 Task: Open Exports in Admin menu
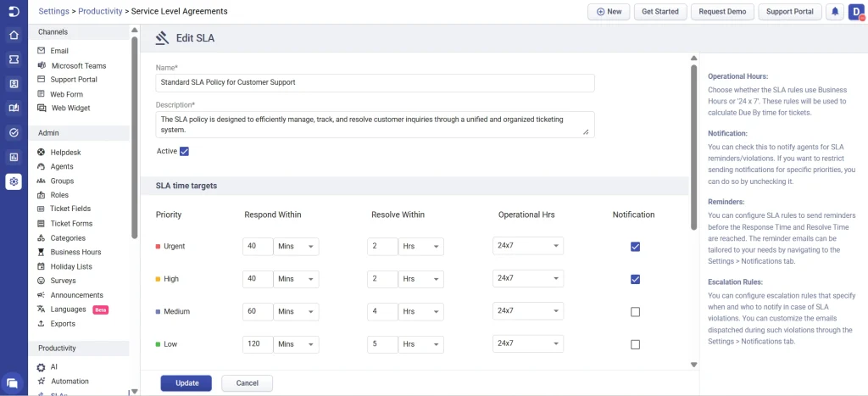click(63, 323)
